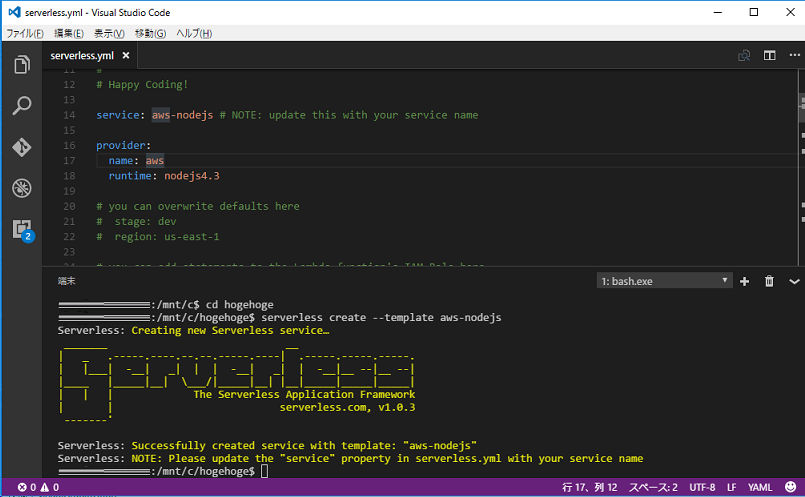Open the Git source control view
The width and height of the screenshot is (805, 497).
(x=22, y=147)
